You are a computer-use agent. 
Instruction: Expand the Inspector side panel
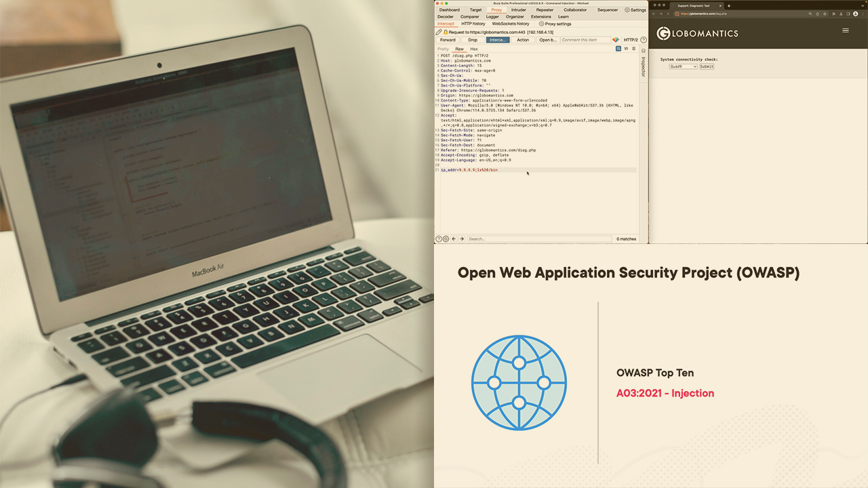click(643, 66)
